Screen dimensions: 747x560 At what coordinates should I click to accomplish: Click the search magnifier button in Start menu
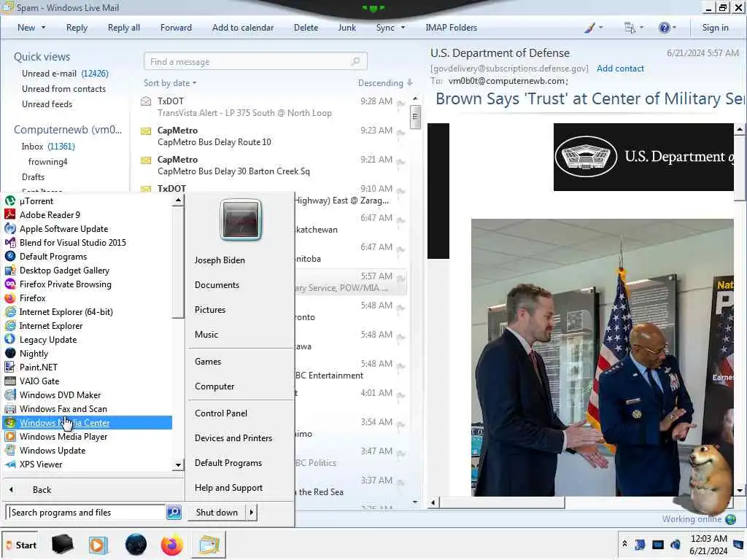pyautogui.click(x=174, y=513)
